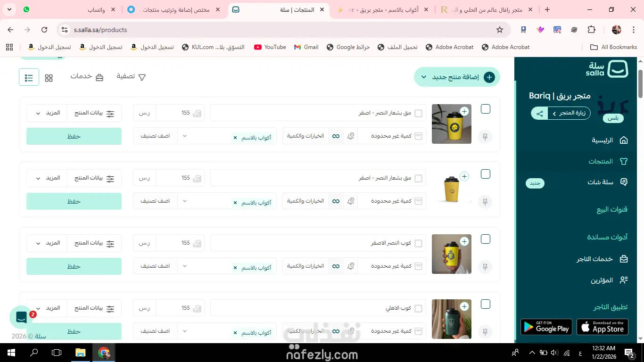The image size is (644, 362).
Task: Switch products to list view
Action: pos(29,77)
